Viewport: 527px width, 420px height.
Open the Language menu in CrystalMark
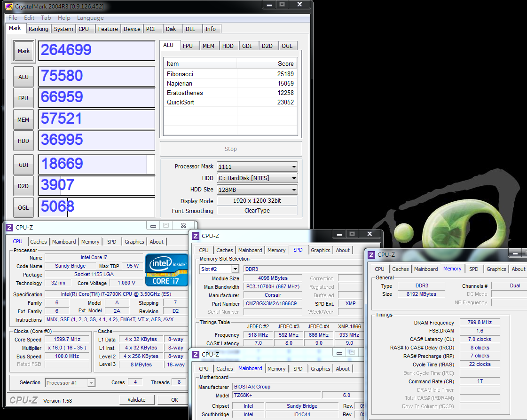pos(90,18)
